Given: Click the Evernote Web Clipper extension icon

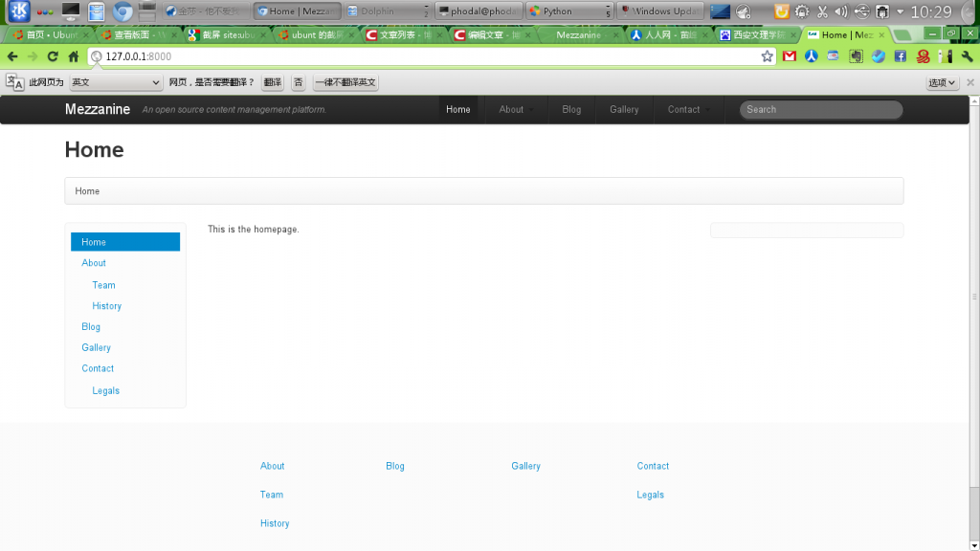Looking at the screenshot, I should coord(855,55).
